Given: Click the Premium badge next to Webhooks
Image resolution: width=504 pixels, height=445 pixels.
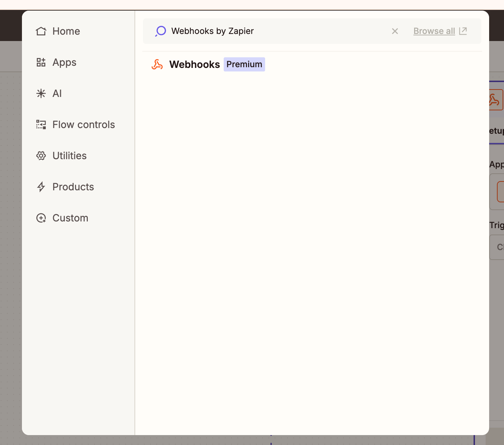Looking at the screenshot, I should coord(244,64).
